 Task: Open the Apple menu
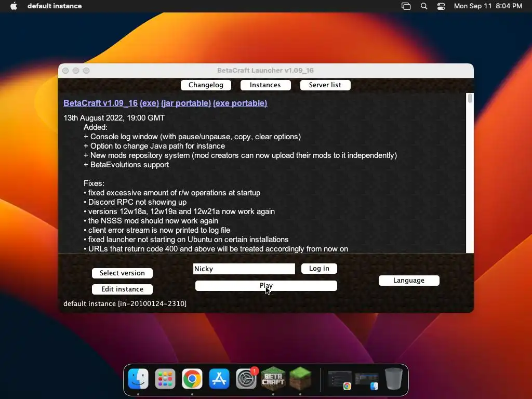coord(14,6)
